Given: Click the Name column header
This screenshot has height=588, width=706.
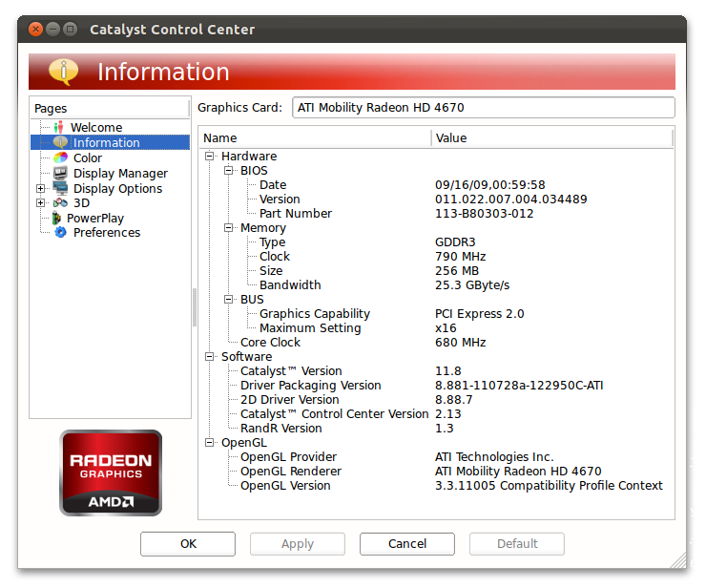Looking at the screenshot, I should point(315,137).
